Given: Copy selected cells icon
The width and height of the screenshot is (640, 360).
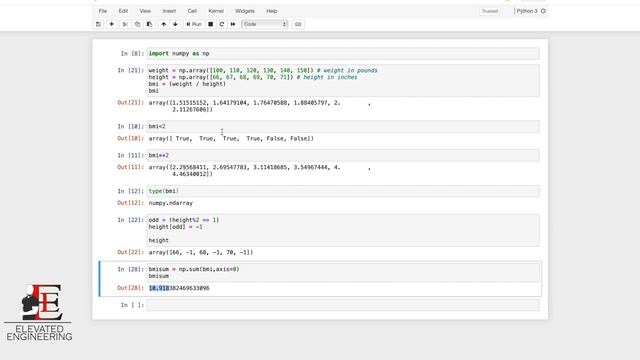Looking at the screenshot, I should click(138, 24).
